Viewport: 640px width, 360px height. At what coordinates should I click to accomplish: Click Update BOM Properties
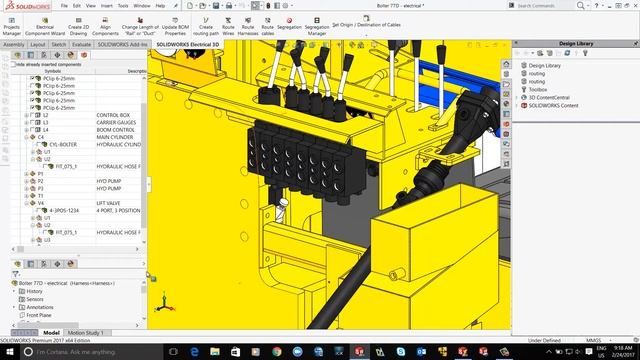(175, 27)
